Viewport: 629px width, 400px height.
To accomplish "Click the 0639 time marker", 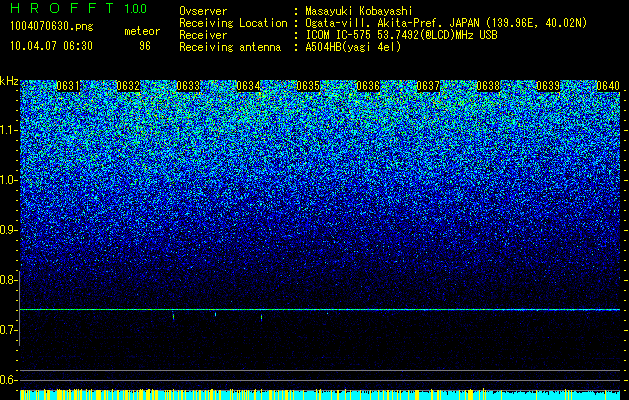I will [x=548, y=86].
